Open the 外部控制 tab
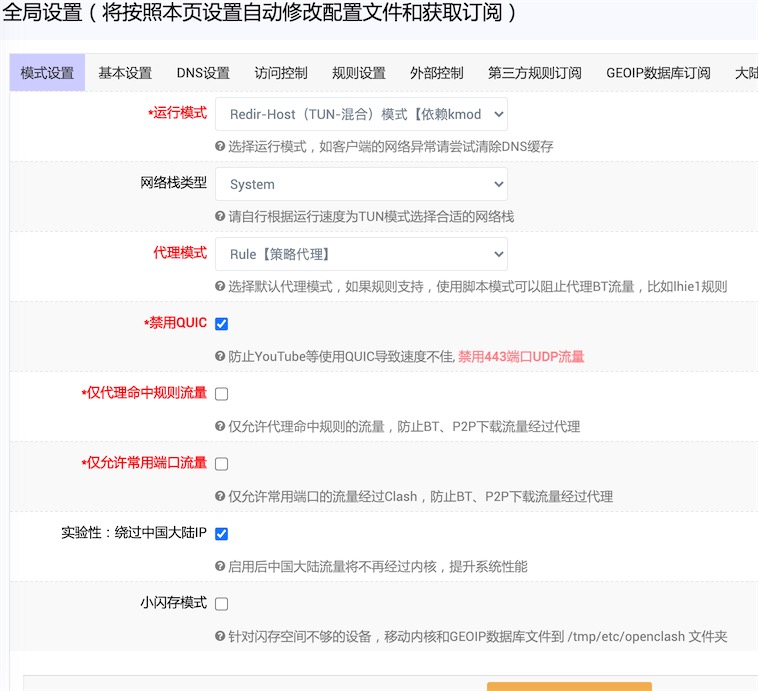The image size is (758, 691). click(437, 73)
